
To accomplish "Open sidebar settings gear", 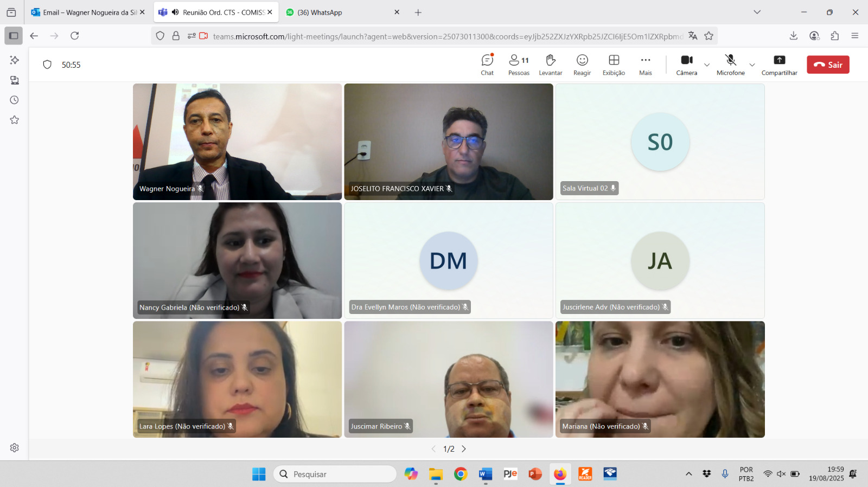I will pyautogui.click(x=15, y=448).
